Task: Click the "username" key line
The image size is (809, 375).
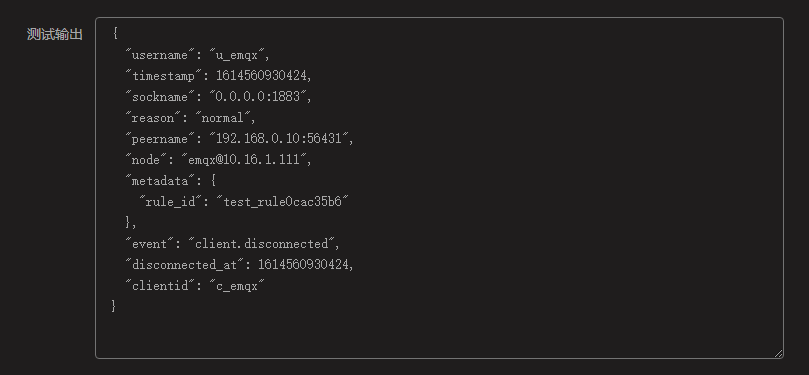Action: [x=198, y=55]
